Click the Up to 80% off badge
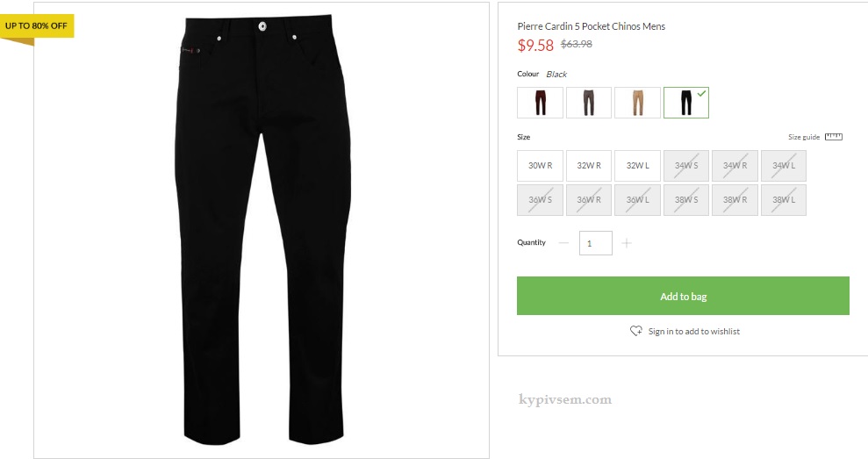Screen dimensions: 868x459 pos(37,26)
